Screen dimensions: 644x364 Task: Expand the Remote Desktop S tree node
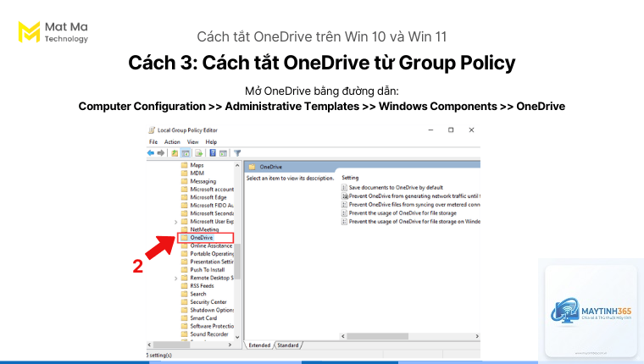[x=175, y=279]
